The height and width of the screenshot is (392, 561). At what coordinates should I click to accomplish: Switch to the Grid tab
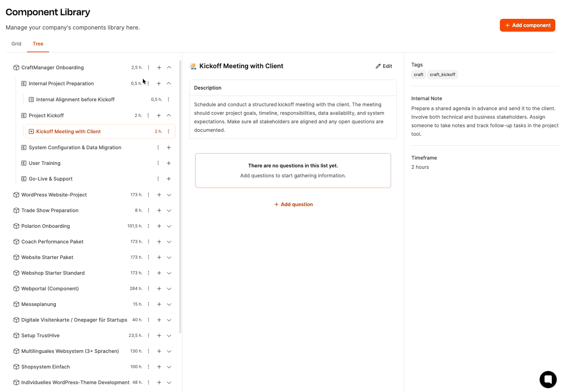click(x=16, y=44)
